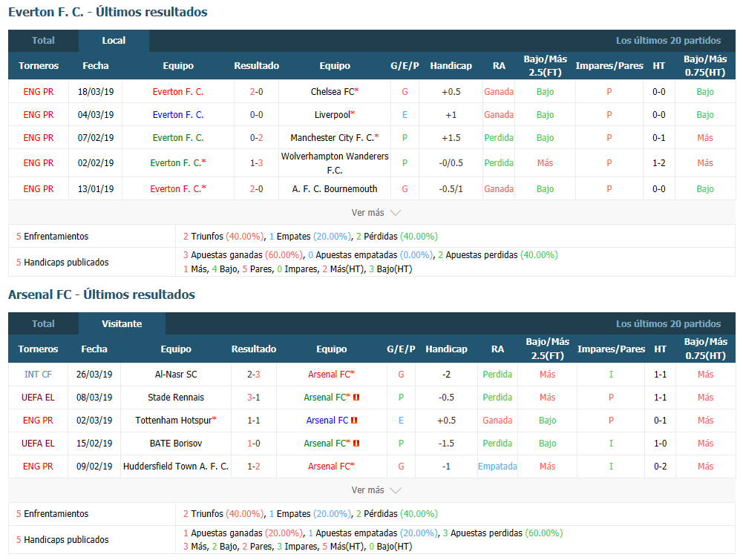Click the 0-0 result against Liverpool
The image size is (743, 560).
(256, 114)
